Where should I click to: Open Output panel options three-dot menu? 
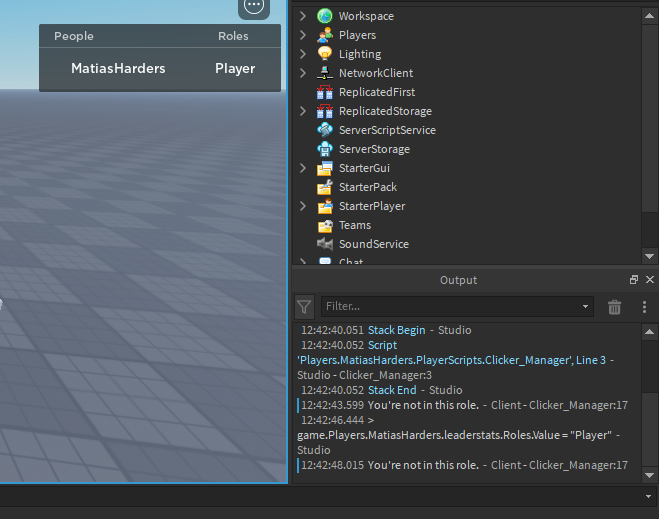tap(644, 307)
